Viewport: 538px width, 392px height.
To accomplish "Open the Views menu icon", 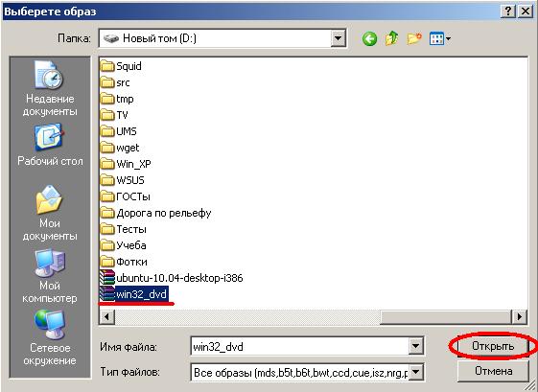I will [440, 38].
